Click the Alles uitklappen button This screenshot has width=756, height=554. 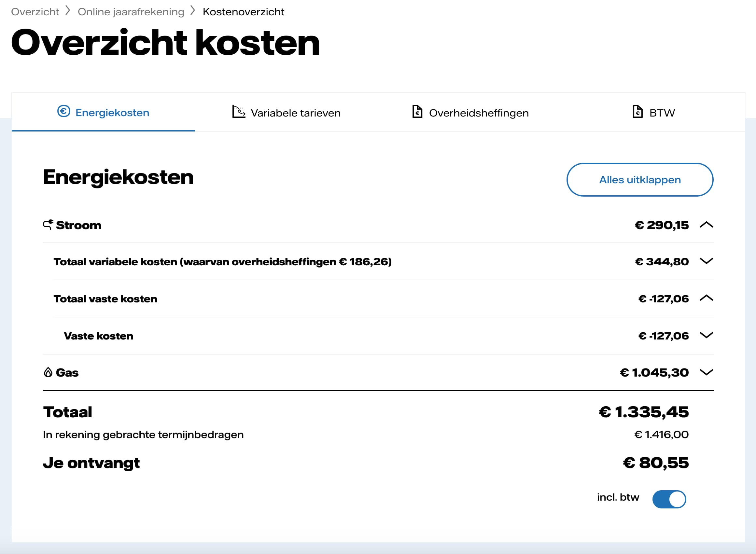tap(640, 180)
